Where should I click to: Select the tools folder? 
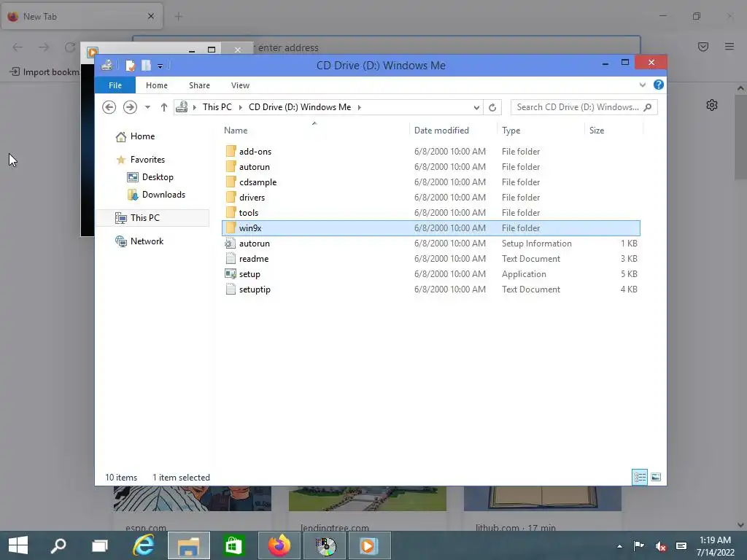248,212
